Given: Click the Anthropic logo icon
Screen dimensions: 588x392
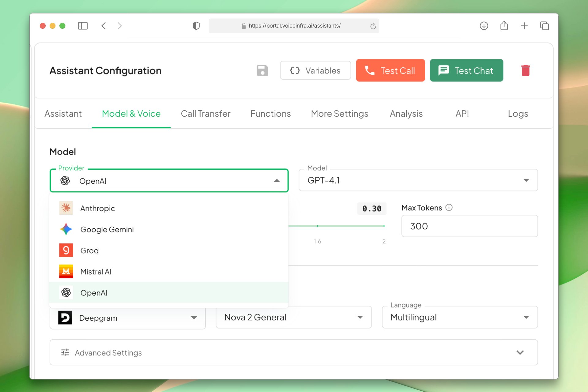Looking at the screenshot, I should click(x=66, y=208).
